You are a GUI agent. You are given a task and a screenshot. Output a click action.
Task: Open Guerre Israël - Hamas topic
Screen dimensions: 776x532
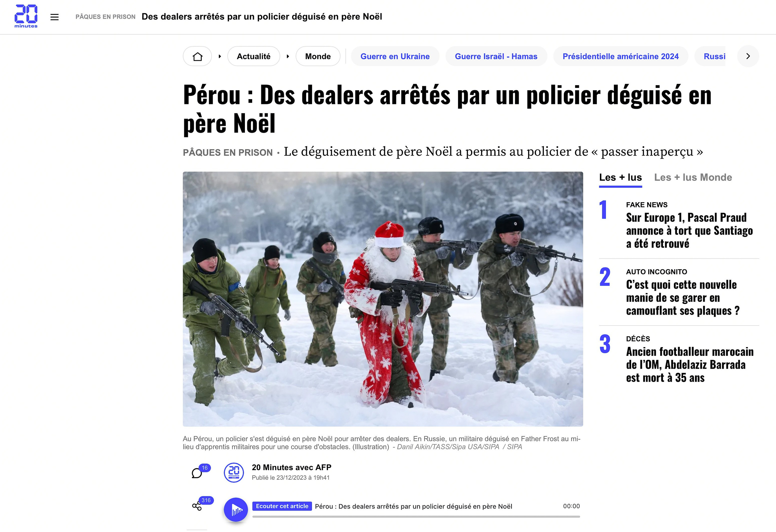click(496, 56)
